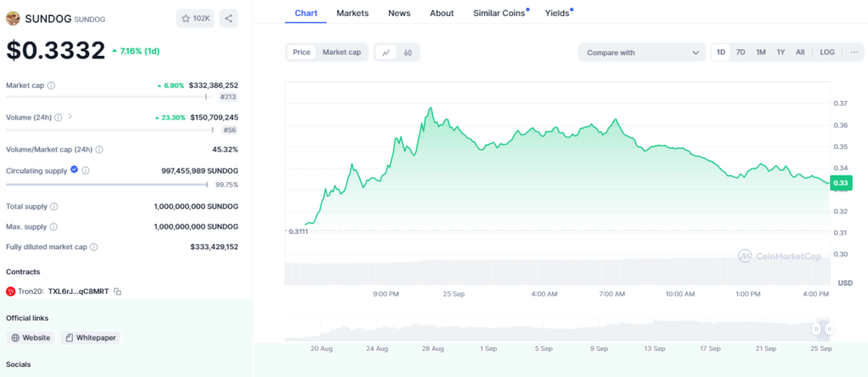This screenshot has width=868, height=377.
Task: Click the $0.3332 price heading
Action: point(55,50)
